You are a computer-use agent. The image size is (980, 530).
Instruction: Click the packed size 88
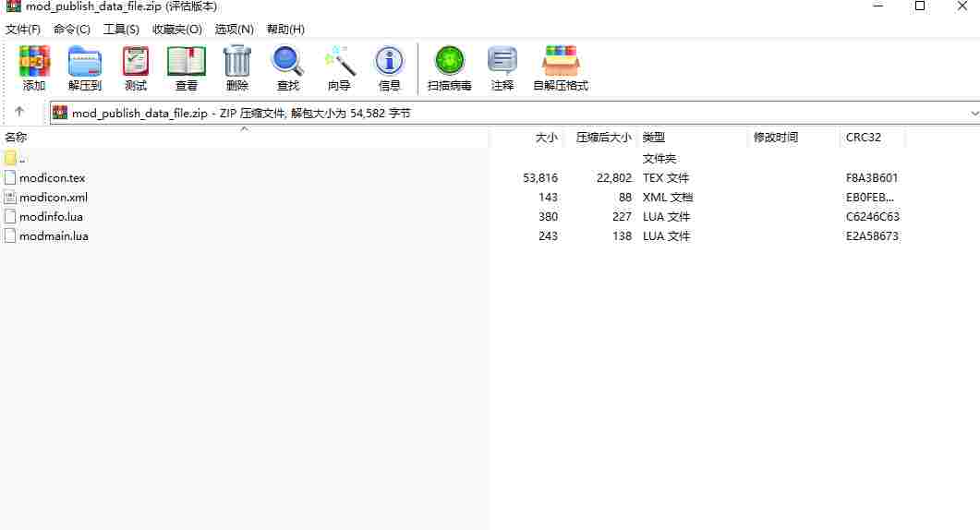point(625,198)
